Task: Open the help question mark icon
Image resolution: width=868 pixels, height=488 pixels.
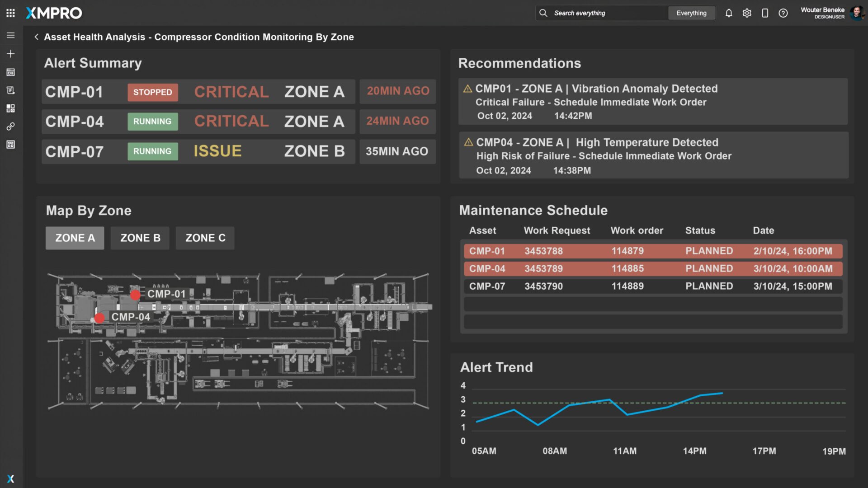Action: [783, 13]
